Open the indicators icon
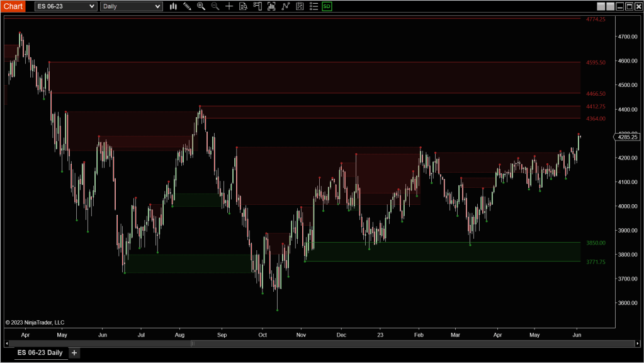The image size is (644, 363). pyautogui.click(x=285, y=6)
